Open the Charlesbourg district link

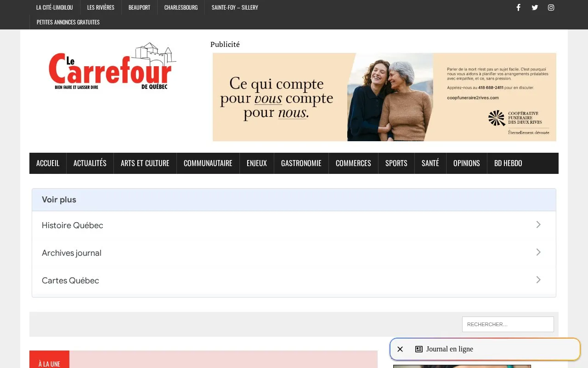(181, 7)
